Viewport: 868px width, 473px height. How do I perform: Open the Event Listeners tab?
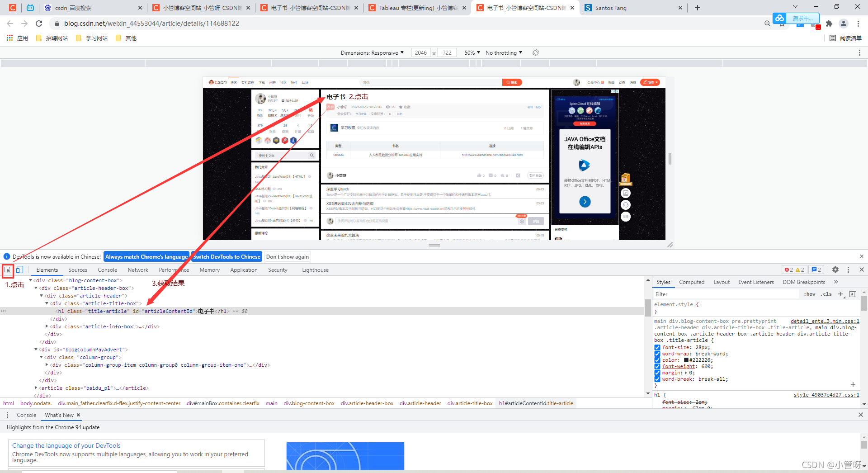(756, 282)
